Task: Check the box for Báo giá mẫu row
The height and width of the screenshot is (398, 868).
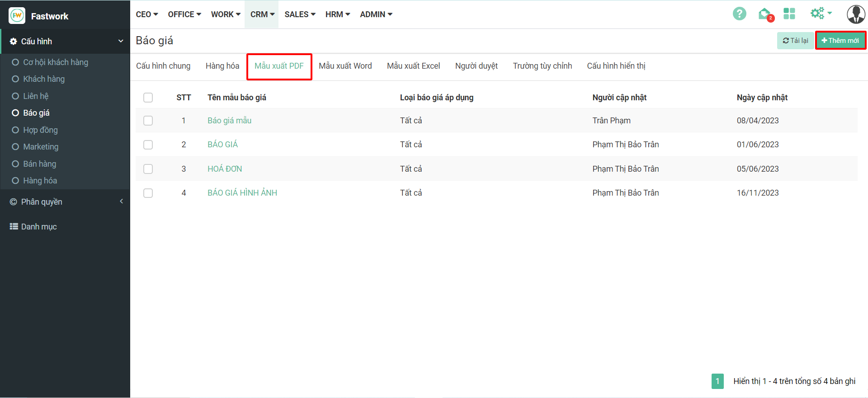Action: (x=148, y=121)
